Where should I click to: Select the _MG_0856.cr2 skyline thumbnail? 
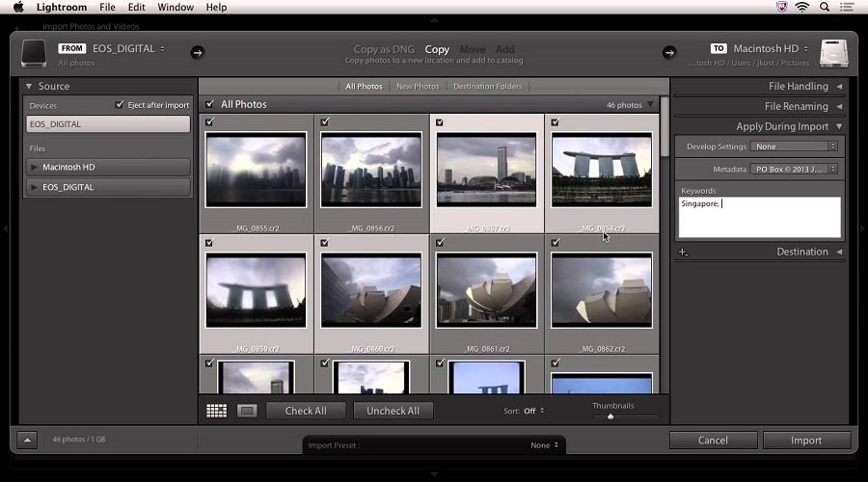tap(371, 170)
